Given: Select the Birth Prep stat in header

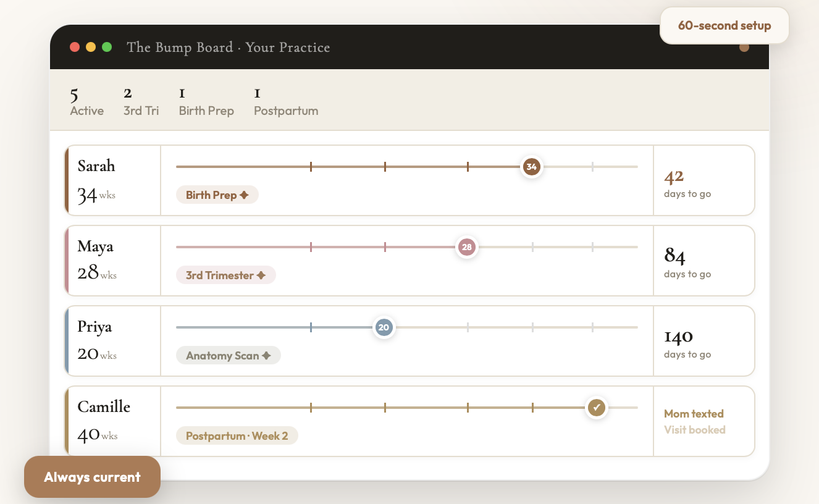Looking at the screenshot, I should [206, 102].
